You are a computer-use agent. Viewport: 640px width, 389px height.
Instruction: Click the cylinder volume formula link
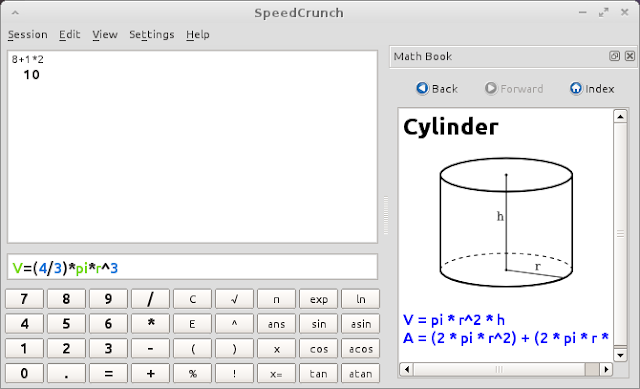coord(454,320)
